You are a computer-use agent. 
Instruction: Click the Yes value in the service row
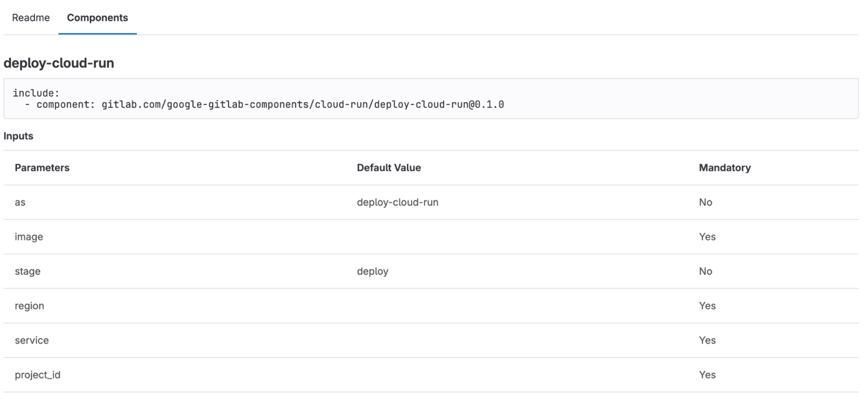pos(707,341)
